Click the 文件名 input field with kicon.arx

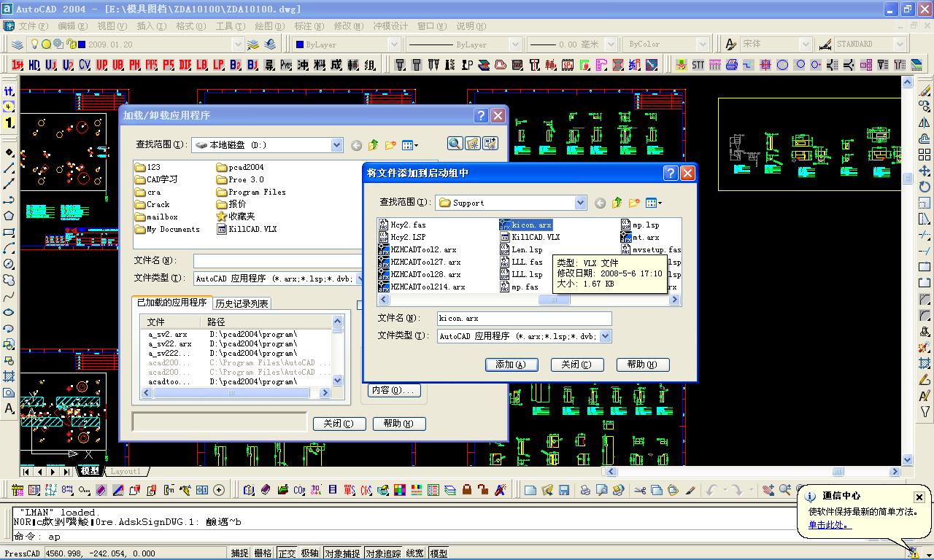pos(524,318)
